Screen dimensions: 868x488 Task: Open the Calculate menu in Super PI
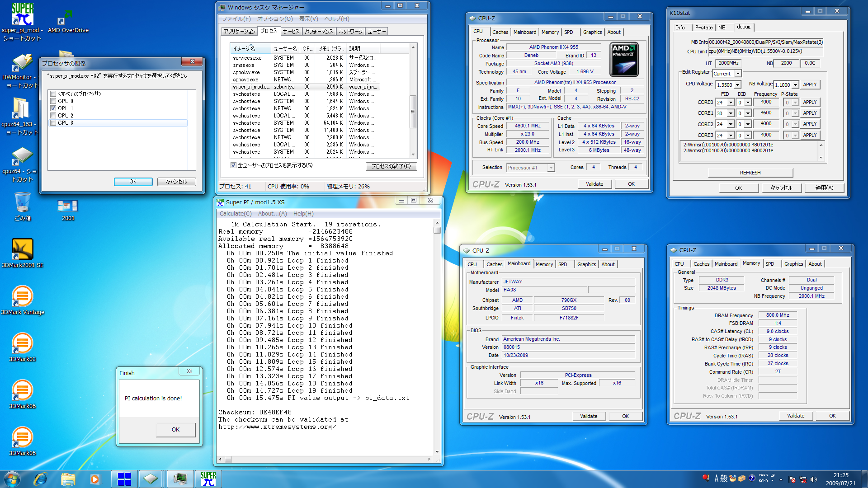point(235,214)
